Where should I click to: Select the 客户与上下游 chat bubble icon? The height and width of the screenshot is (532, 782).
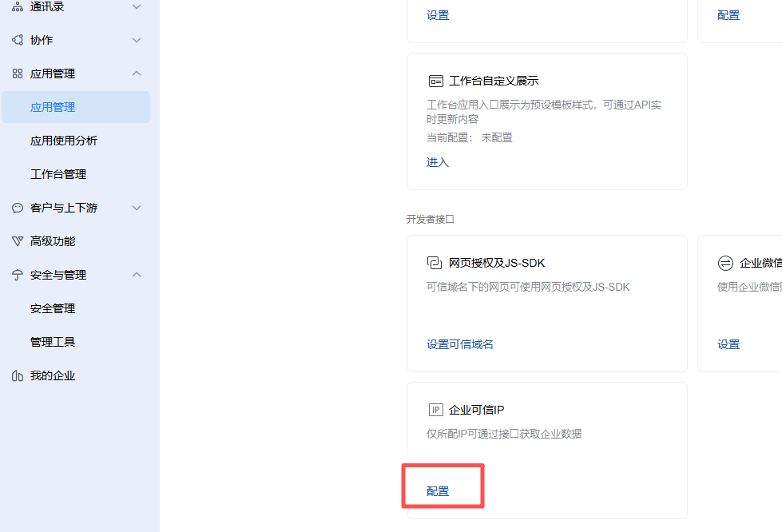[x=18, y=208]
